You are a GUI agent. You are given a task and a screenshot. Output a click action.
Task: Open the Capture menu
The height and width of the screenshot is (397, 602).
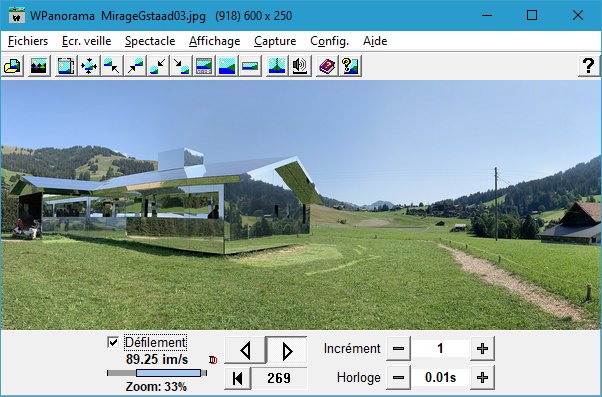point(275,41)
